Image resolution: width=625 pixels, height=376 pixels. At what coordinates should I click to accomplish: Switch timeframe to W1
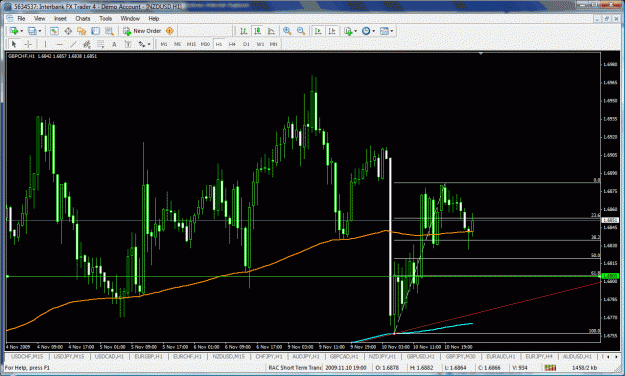point(260,44)
